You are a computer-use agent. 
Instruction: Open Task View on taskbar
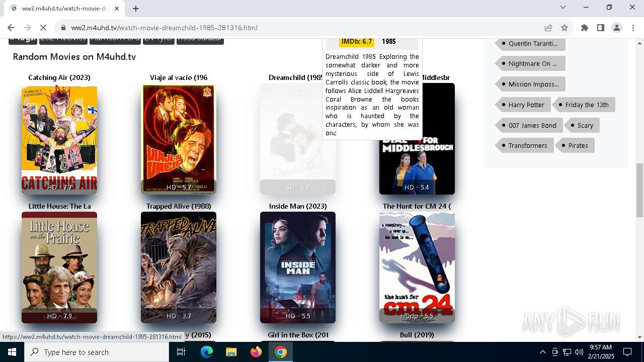[181, 352]
